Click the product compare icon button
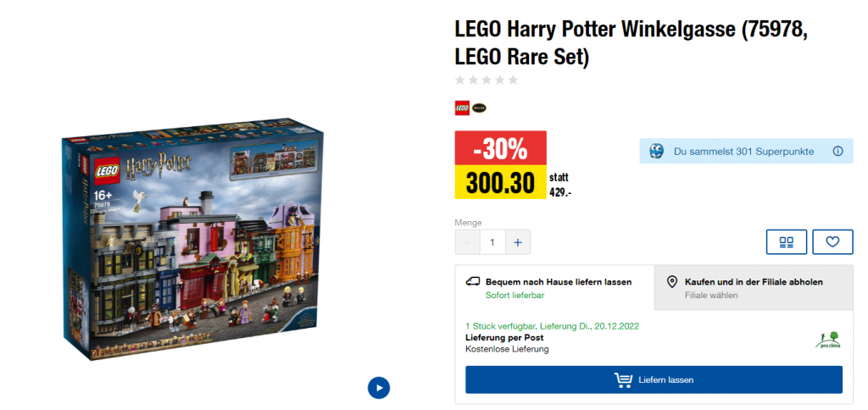The image size is (868, 410). 787,242
